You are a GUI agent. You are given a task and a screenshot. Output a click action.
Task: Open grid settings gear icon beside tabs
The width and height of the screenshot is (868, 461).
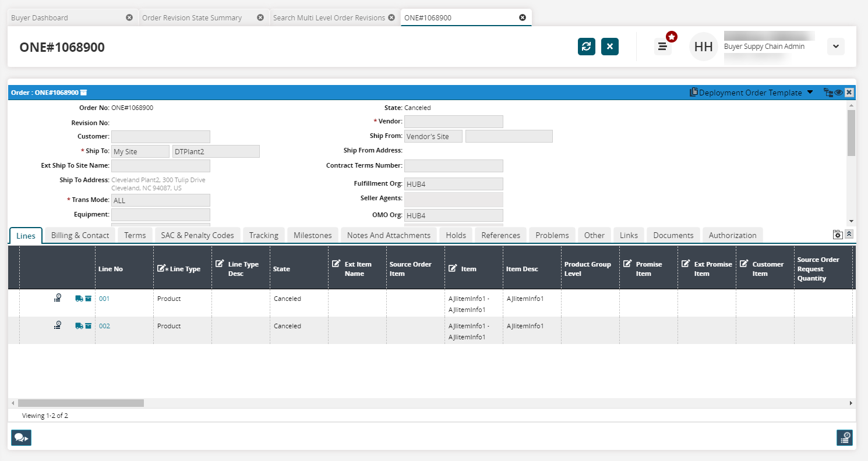(838, 235)
